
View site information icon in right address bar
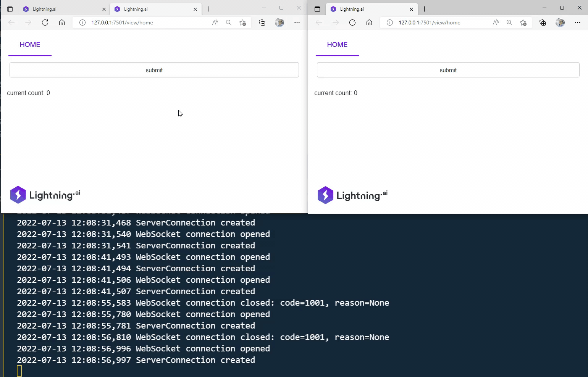(389, 23)
